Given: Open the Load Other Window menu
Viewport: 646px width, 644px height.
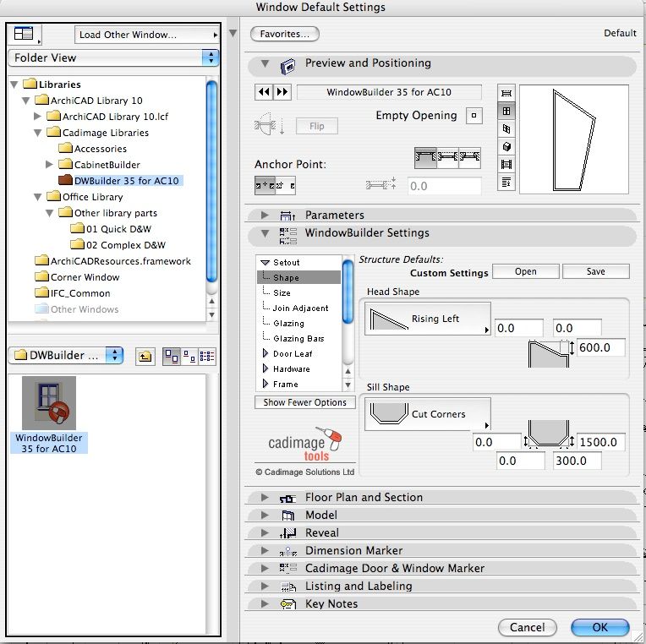Looking at the screenshot, I should [x=146, y=35].
